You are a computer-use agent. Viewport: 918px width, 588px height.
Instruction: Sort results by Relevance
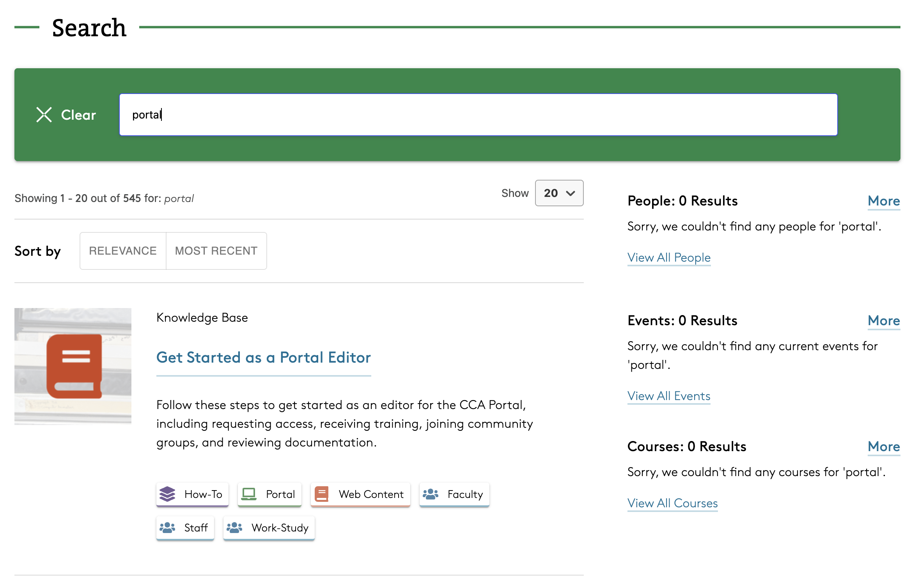123,251
